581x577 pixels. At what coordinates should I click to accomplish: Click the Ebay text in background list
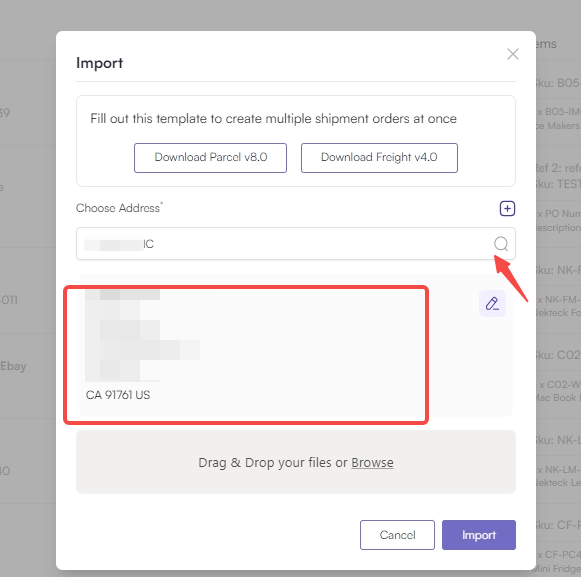pyautogui.click(x=13, y=366)
